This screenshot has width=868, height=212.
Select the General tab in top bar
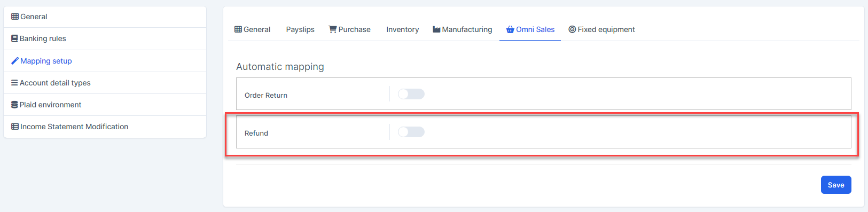[253, 29]
